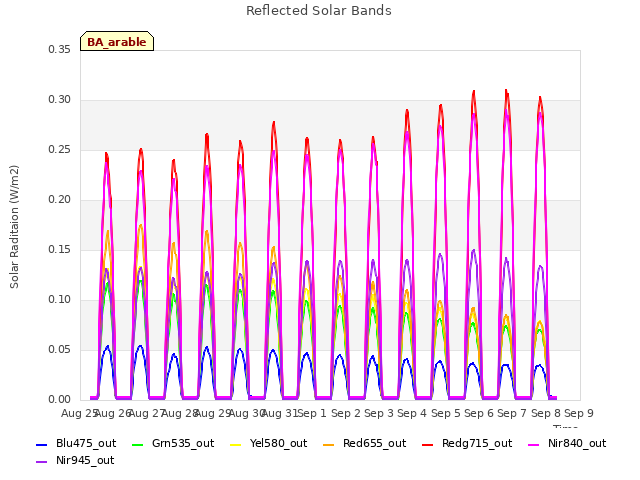This screenshot has width=640, height=480.
Task: Toggle the Redg715_out series label
Action: [x=477, y=443]
